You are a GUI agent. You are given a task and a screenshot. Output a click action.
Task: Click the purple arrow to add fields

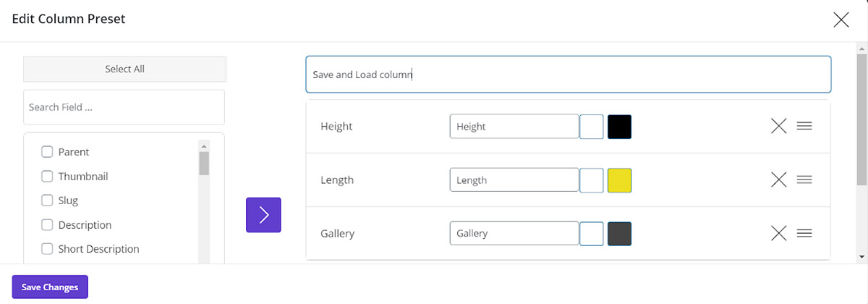[263, 215]
